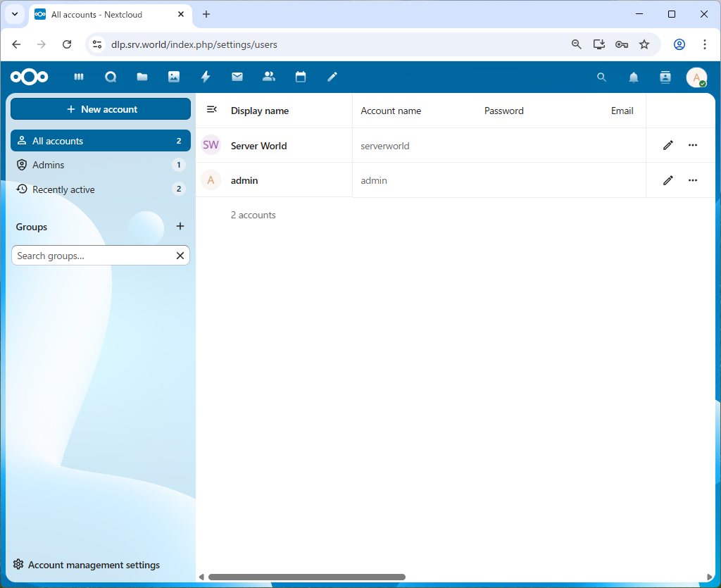Click the horizontal scrollbar thumb
Screen dimensions: 721x588
[307, 577]
